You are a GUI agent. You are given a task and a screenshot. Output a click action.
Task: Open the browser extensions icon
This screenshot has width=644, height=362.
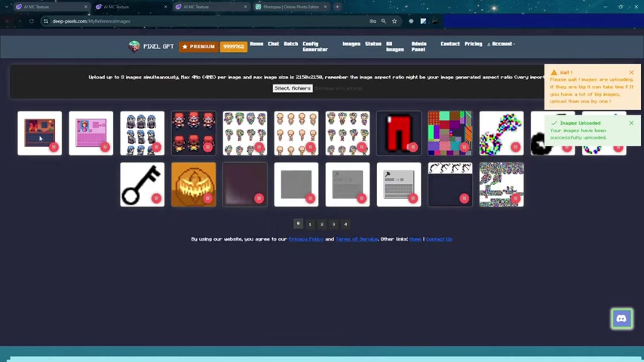[411, 21]
